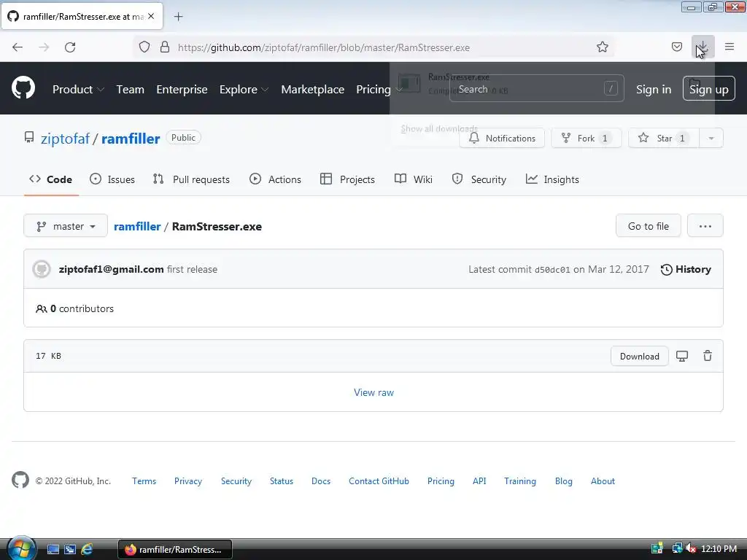Open the Enterprise page
Screen dimensions: 747x560
click(x=182, y=89)
